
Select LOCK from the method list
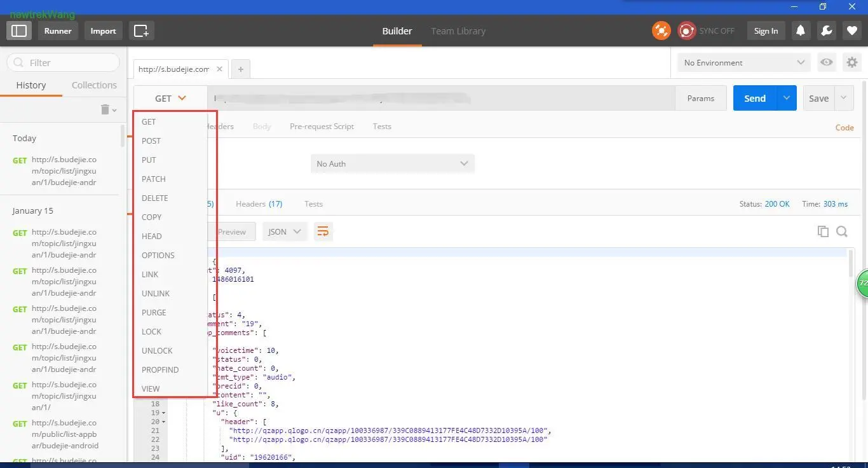[x=170, y=331]
